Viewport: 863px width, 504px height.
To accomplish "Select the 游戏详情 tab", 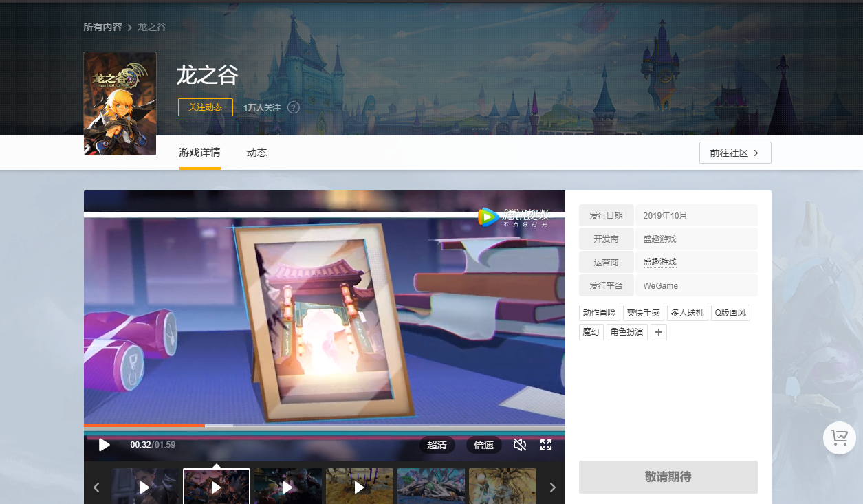I will click(199, 153).
